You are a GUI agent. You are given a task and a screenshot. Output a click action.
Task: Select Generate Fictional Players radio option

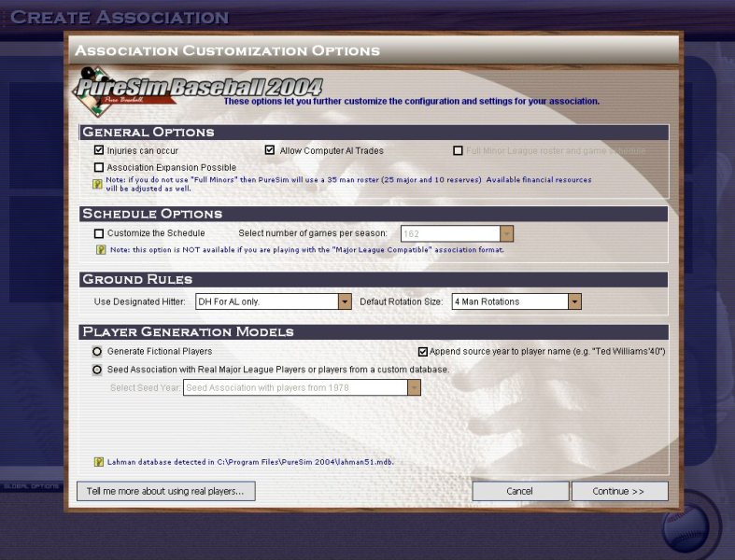click(x=98, y=352)
